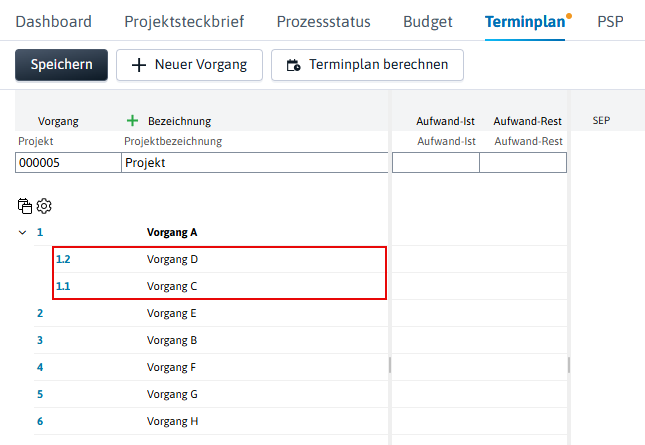Image resolution: width=645 pixels, height=445 pixels.
Task: Go to the Prozessstatus tab
Action: [x=323, y=22]
